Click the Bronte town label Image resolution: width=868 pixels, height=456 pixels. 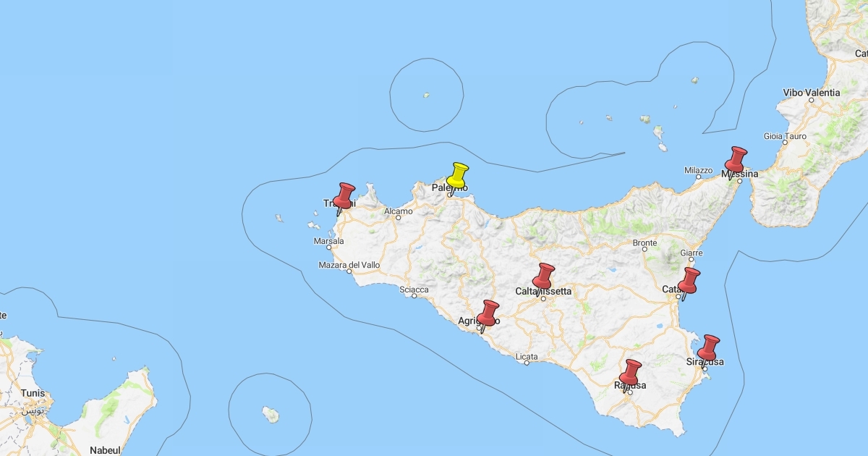644,243
